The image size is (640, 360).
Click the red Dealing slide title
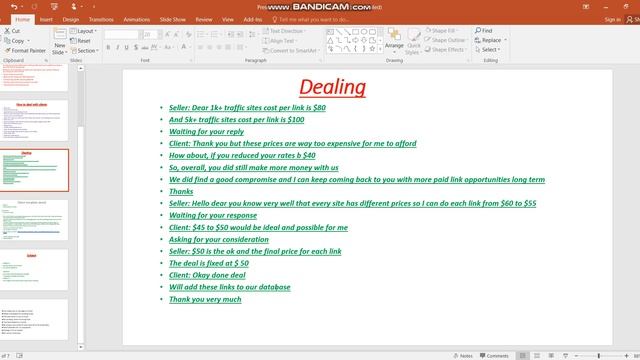coord(332,87)
